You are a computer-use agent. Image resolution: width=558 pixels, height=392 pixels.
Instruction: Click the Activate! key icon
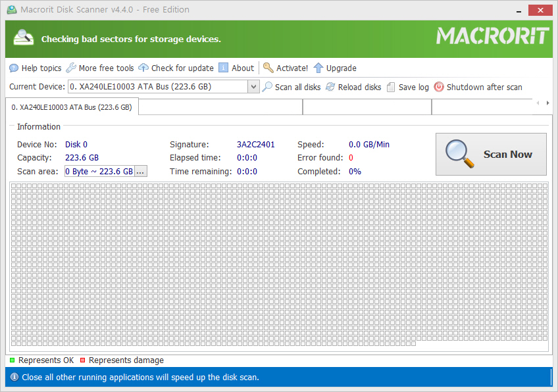click(x=268, y=68)
